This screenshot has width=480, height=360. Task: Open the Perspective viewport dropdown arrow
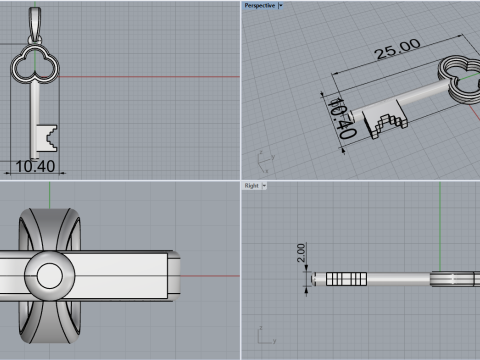point(281,6)
